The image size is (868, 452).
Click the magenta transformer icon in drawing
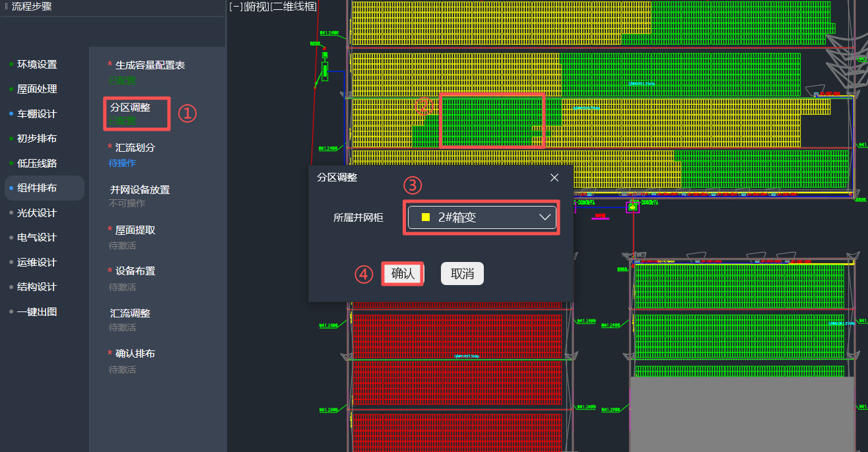click(x=633, y=207)
